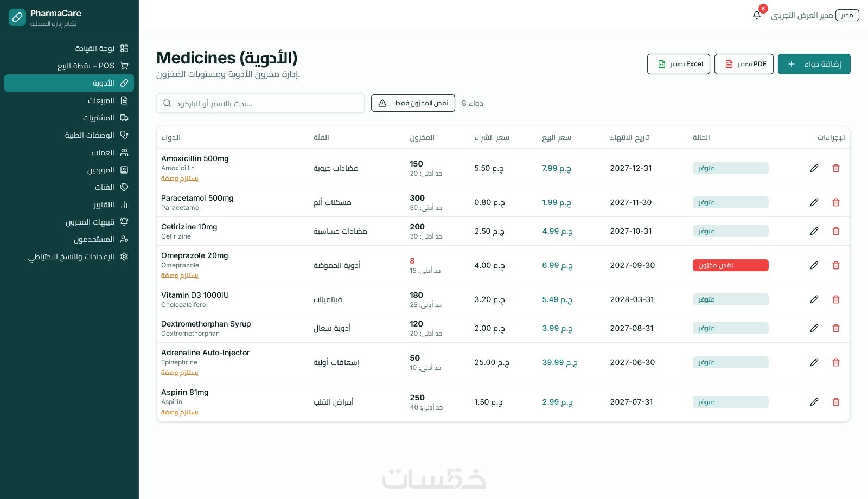Click the red stock value 8
This screenshot has width=868, height=499.
point(412,261)
